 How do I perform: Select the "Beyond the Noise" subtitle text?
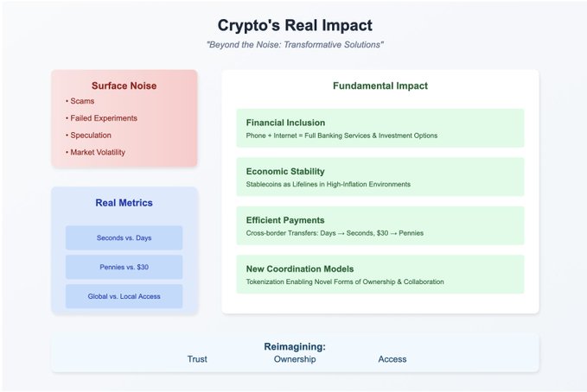(295, 45)
